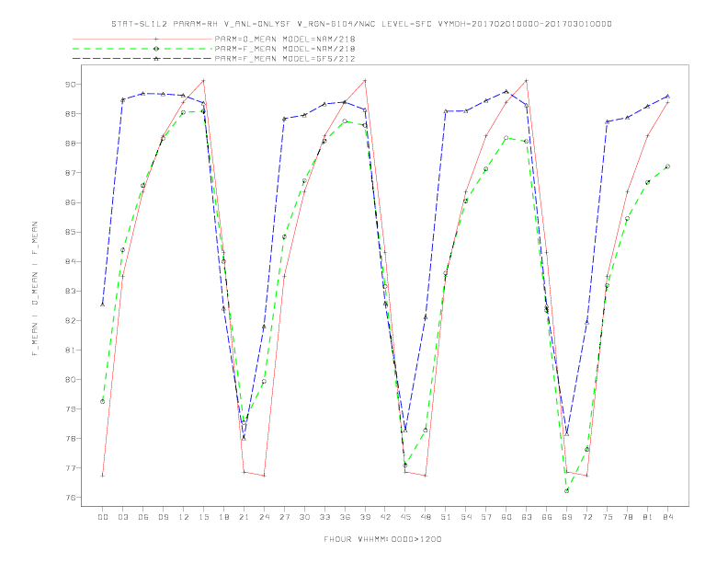The image size is (728, 563).
Task: Click the green NAM circle marker at hour 84
Action: (667, 167)
